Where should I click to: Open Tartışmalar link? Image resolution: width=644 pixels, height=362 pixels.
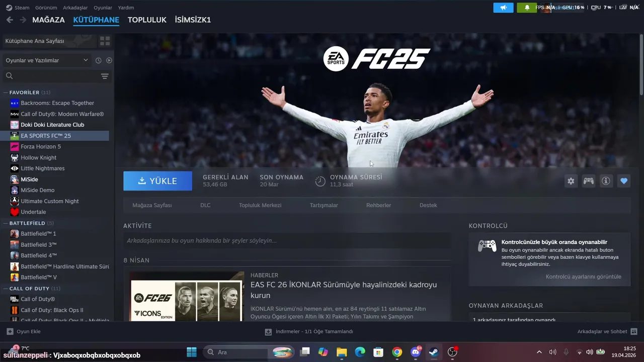pos(324,205)
